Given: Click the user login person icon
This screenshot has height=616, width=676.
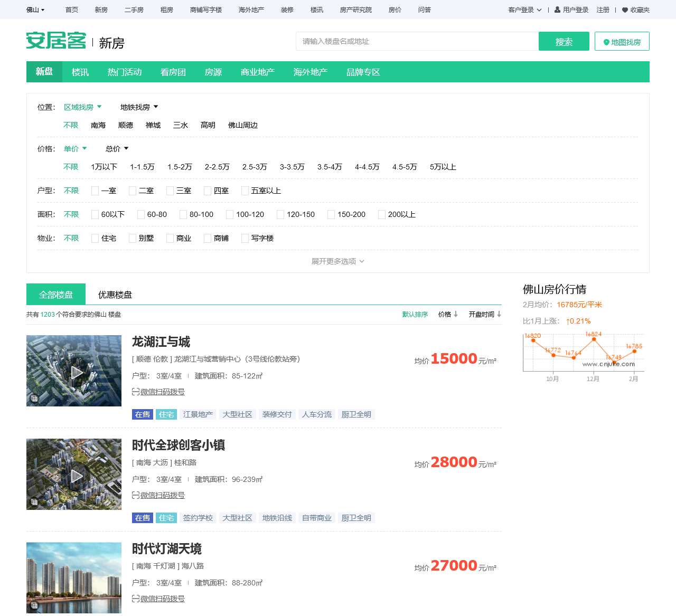Looking at the screenshot, I should (x=557, y=10).
